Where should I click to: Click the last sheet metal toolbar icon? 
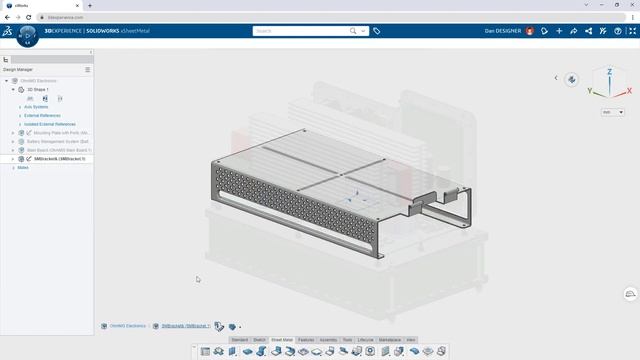click(x=441, y=351)
